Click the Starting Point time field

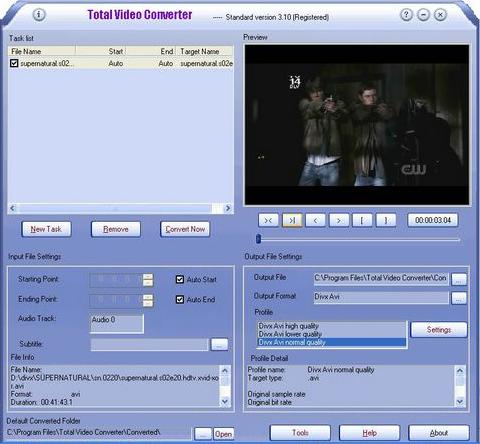pyautogui.click(x=116, y=280)
